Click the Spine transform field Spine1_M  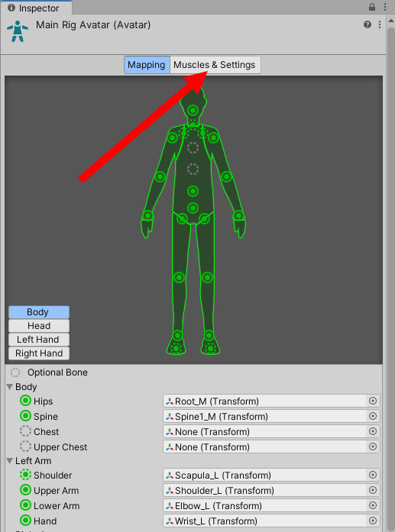[271, 416]
